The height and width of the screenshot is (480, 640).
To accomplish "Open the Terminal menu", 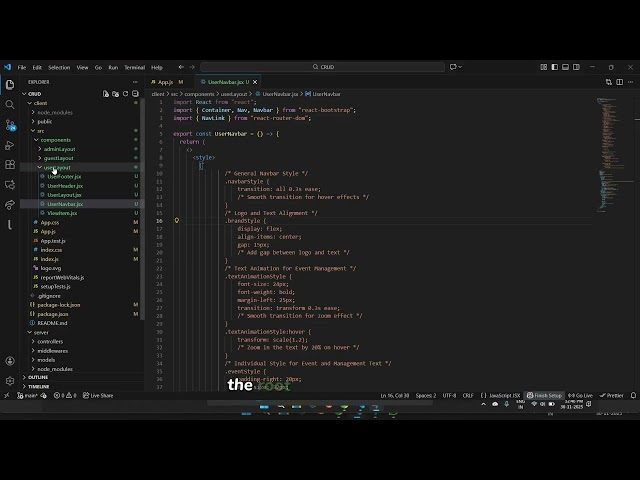I will coord(133,67).
